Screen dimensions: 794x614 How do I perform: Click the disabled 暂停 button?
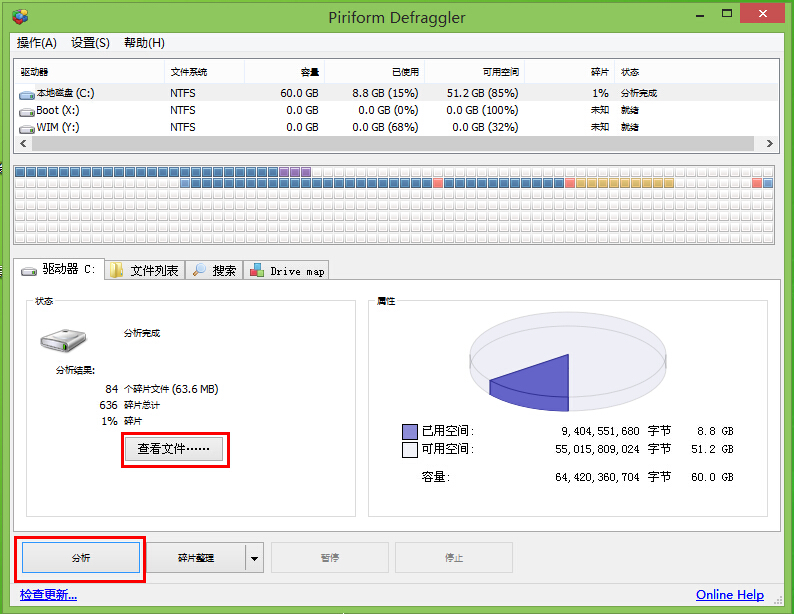(x=330, y=558)
